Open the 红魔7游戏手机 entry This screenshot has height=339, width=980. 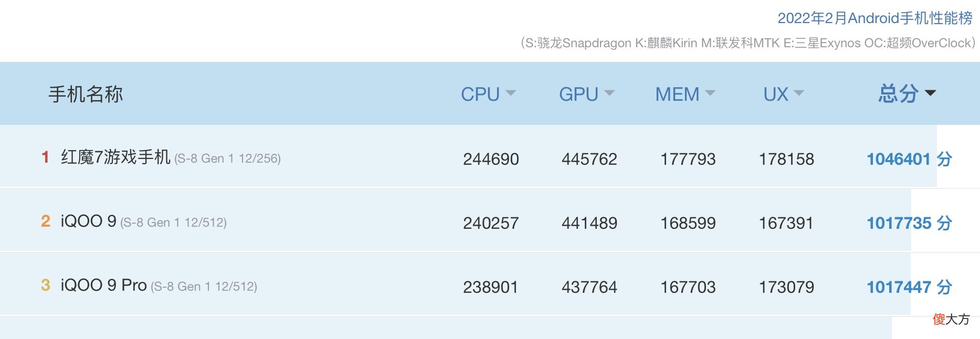click(115, 157)
